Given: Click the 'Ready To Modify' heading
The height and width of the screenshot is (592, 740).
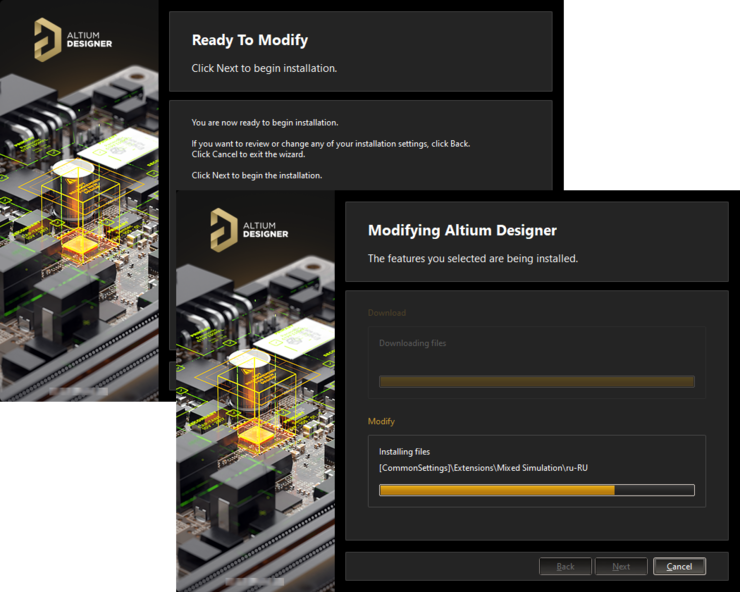Looking at the screenshot, I should tap(250, 40).
